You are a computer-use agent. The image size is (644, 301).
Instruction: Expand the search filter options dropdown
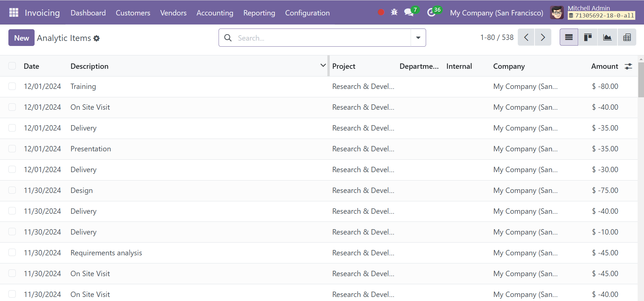[418, 38]
